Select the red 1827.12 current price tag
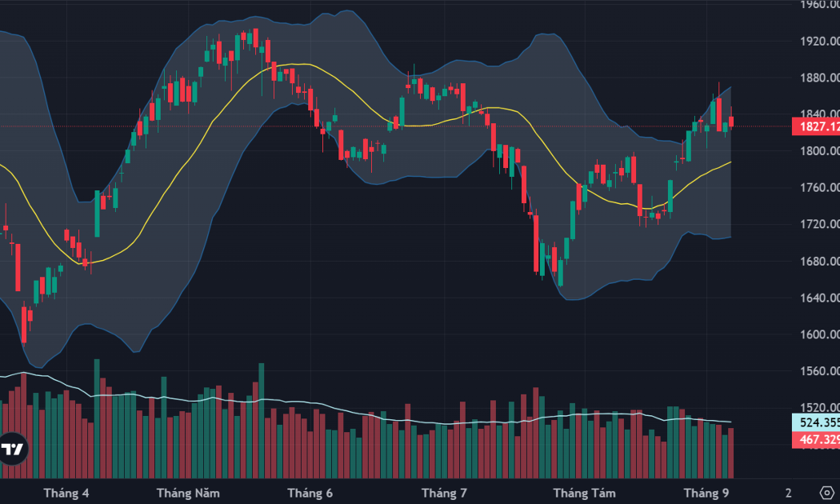The height and width of the screenshot is (504, 840). pos(816,126)
